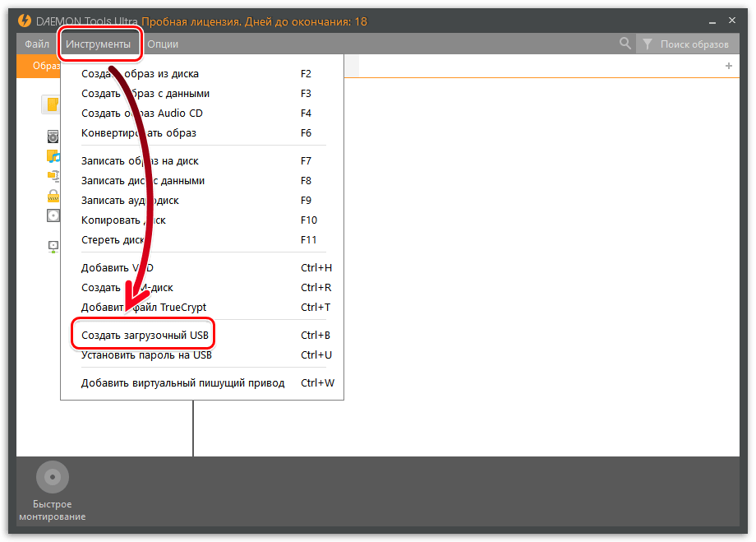The width and height of the screenshot is (756, 542).
Task: Open the Файл menu
Action: coord(37,44)
